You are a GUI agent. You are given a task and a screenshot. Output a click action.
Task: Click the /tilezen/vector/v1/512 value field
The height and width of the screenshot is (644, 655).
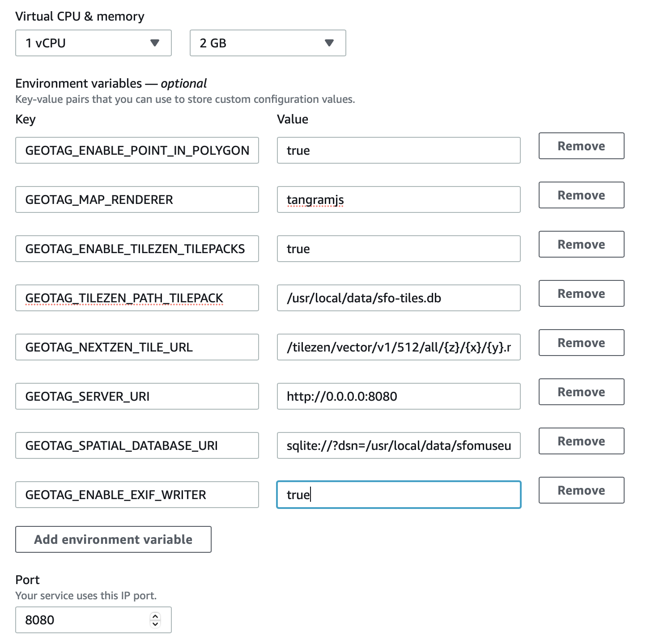[x=399, y=347]
